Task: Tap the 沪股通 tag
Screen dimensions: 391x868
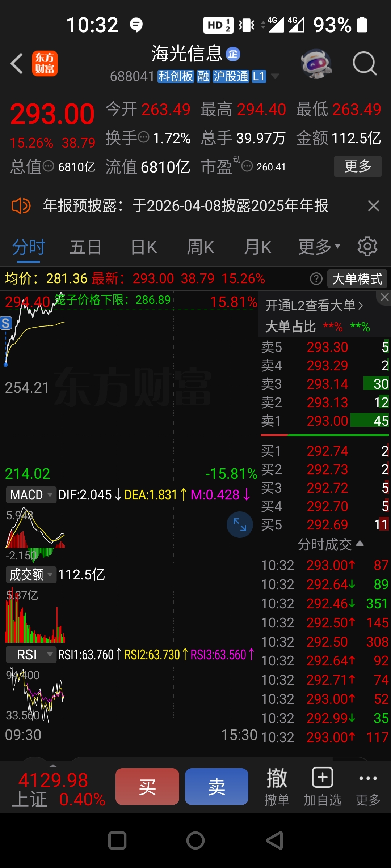Action: 231,76
